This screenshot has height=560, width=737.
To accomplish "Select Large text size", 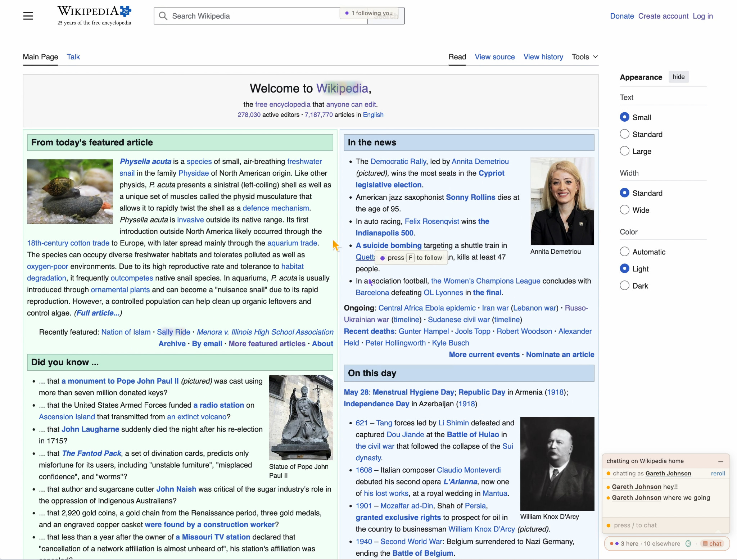I will [624, 151].
